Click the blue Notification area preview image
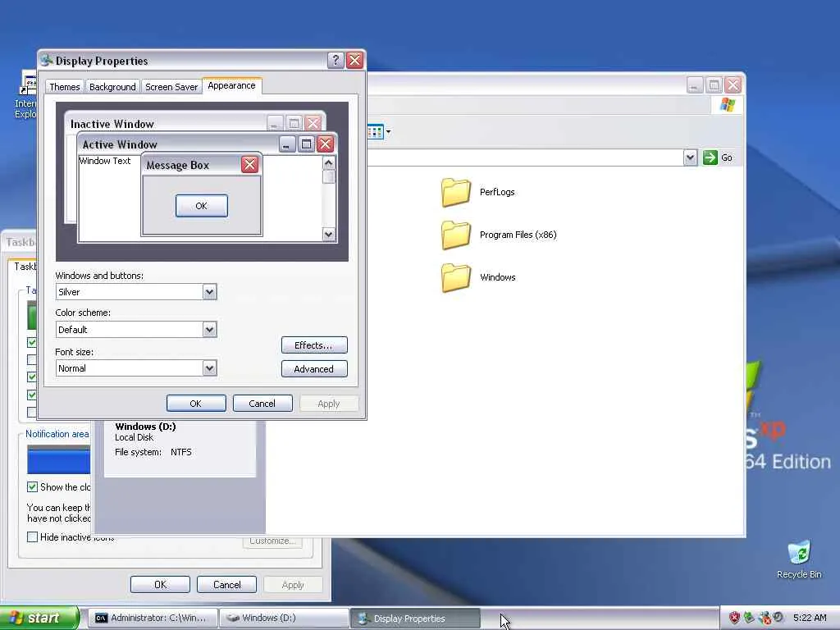840x630 pixels. 59,459
